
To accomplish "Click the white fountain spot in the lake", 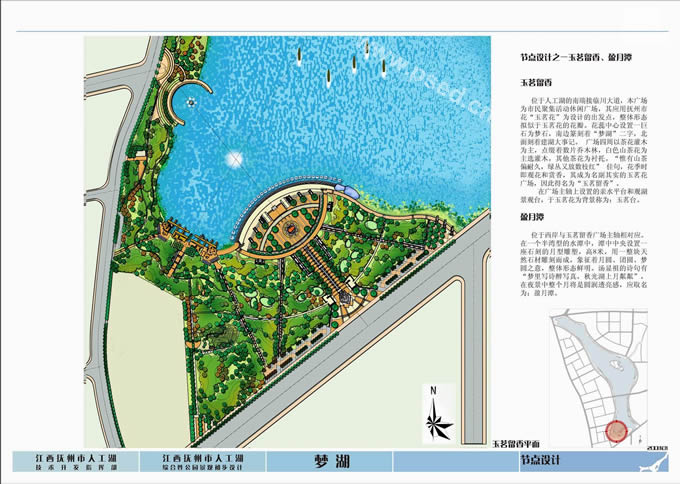I will (x=236, y=158).
